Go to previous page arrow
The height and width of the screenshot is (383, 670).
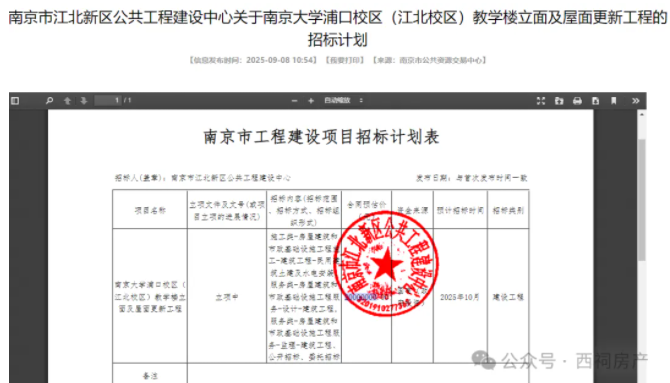67,101
